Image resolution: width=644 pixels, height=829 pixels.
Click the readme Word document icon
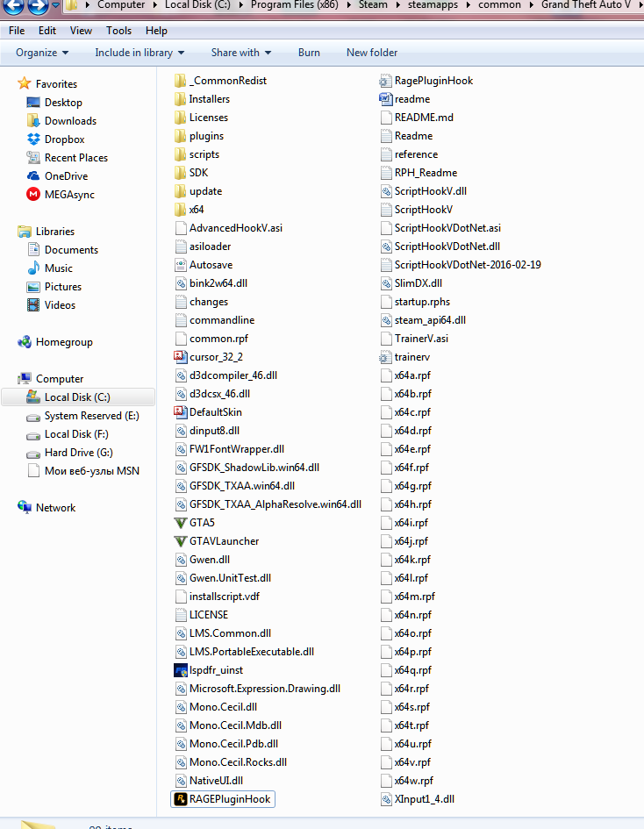(385, 99)
